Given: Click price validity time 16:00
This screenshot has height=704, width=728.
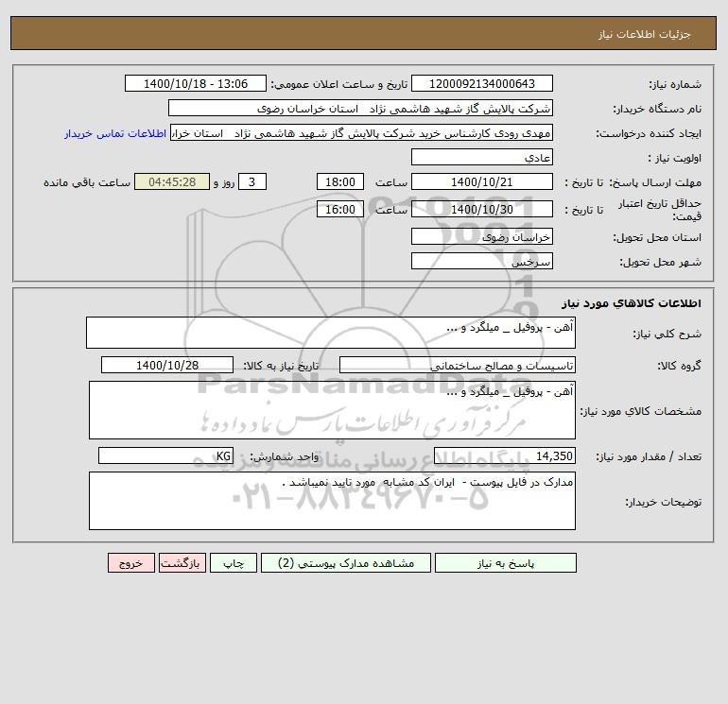Looking at the screenshot, I should 340,209.
